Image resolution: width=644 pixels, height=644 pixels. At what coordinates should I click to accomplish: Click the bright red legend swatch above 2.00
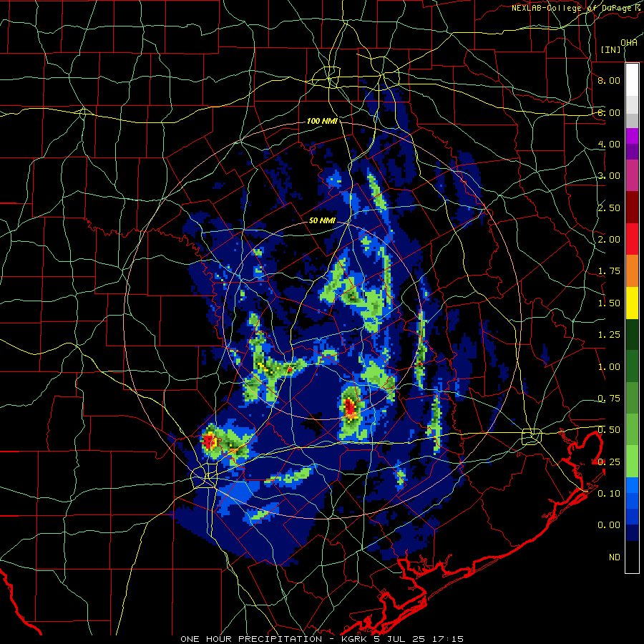632,239
